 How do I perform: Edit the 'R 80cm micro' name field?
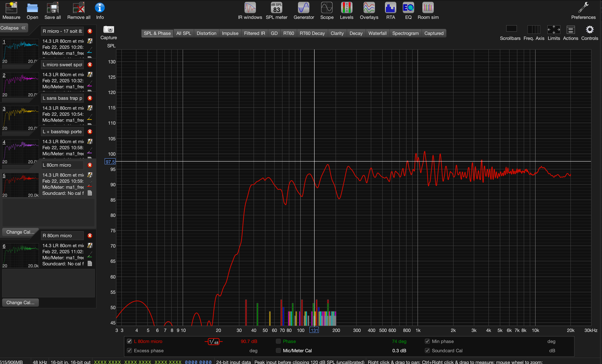pyautogui.click(x=62, y=236)
